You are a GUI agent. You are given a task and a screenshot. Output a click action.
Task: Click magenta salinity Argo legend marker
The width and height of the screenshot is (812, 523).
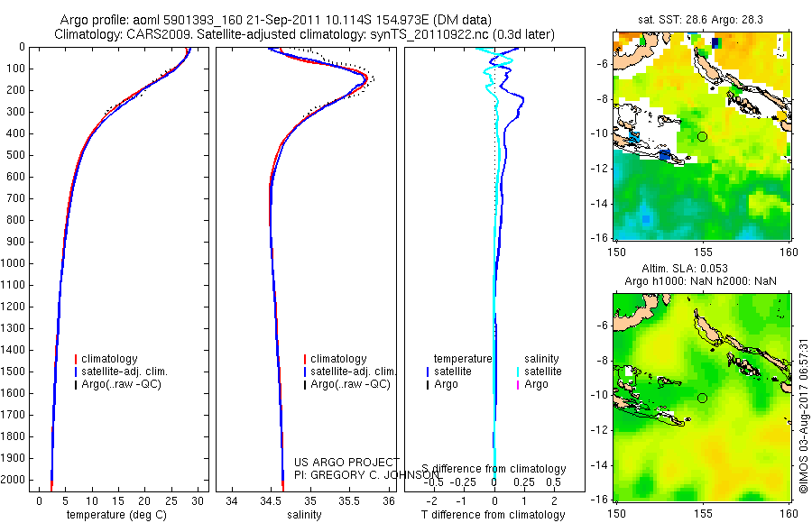point(518,384)
